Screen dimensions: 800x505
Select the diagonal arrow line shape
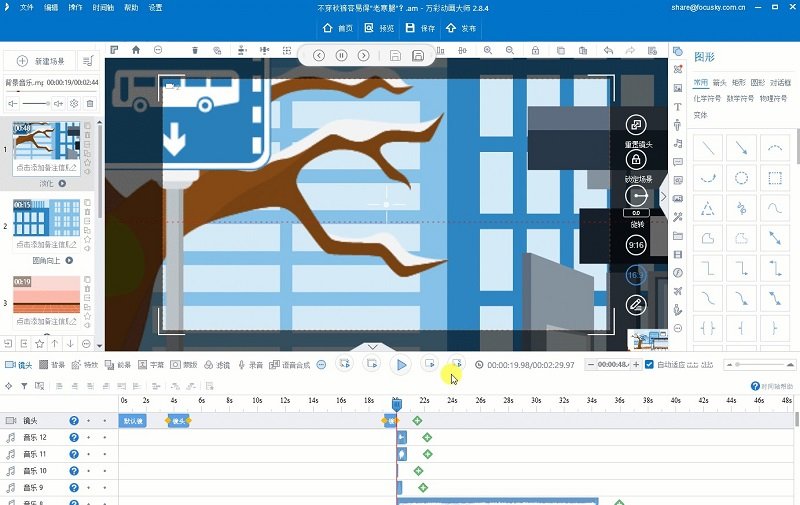[x=741, y=148]
